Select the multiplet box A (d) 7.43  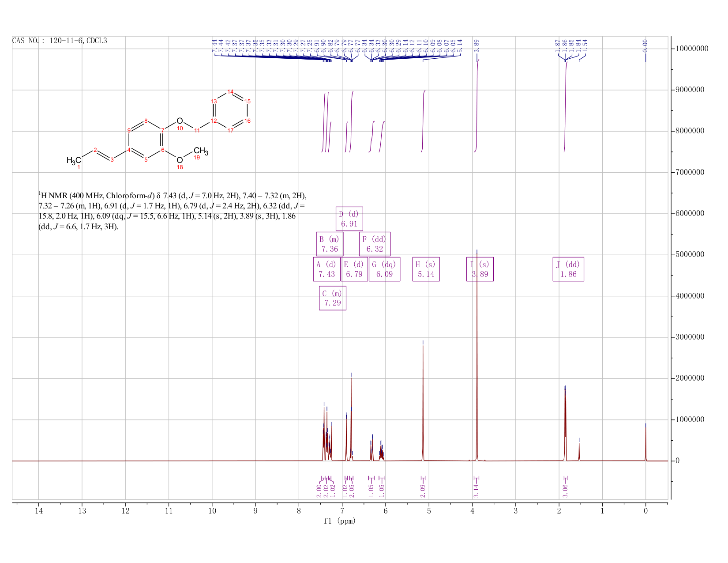326,269
